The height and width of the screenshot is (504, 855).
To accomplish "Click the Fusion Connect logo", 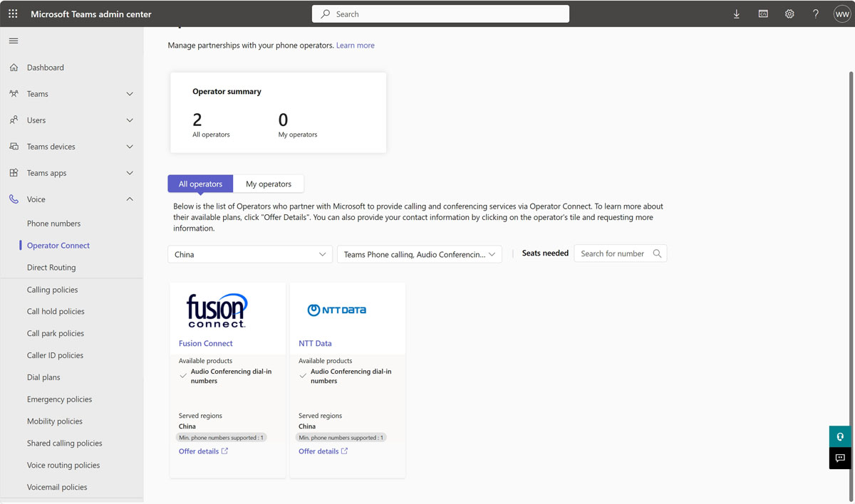I will tap(217, 310).
